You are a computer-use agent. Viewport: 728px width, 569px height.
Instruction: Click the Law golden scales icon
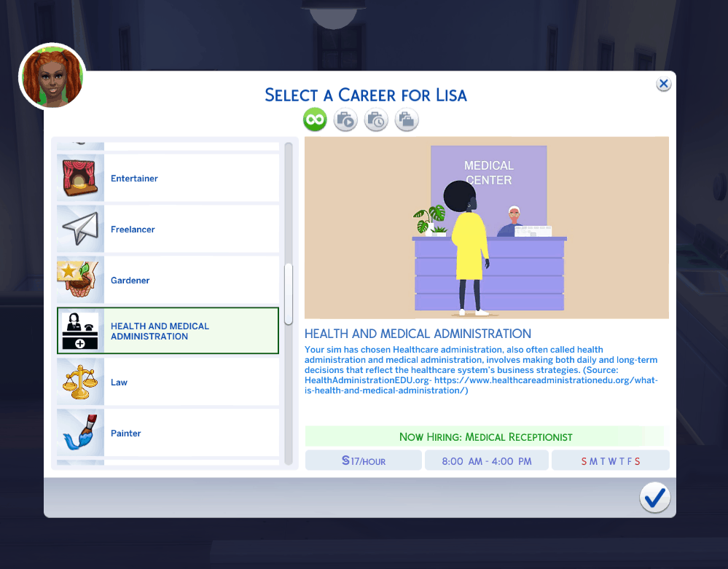pyautogui.click(x=80, y=382)
